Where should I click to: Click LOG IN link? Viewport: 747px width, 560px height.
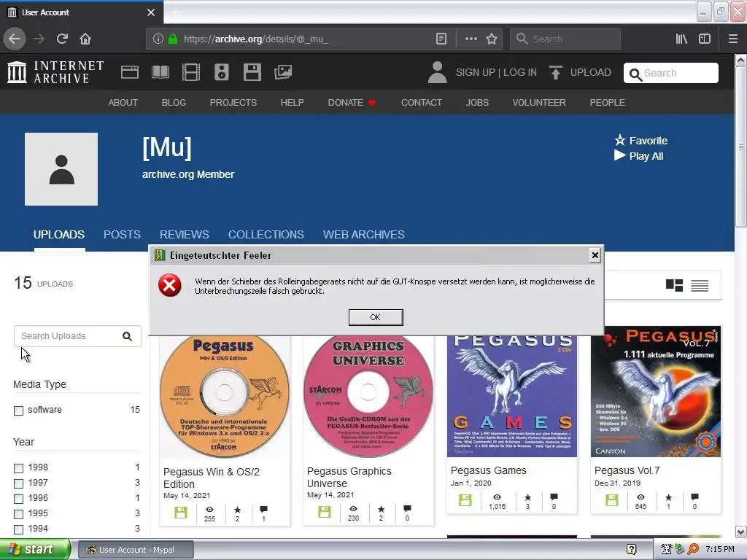point(520,72)
